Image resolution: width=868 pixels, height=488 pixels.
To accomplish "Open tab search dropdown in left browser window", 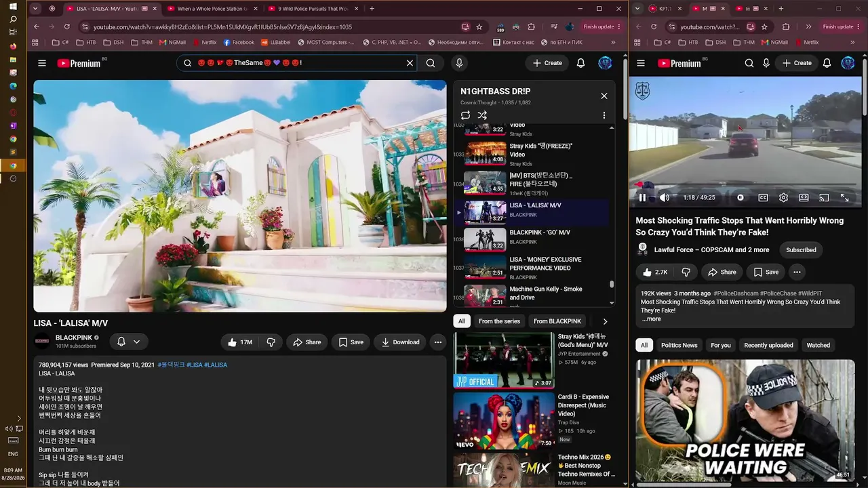I will [x=35, y=9].
